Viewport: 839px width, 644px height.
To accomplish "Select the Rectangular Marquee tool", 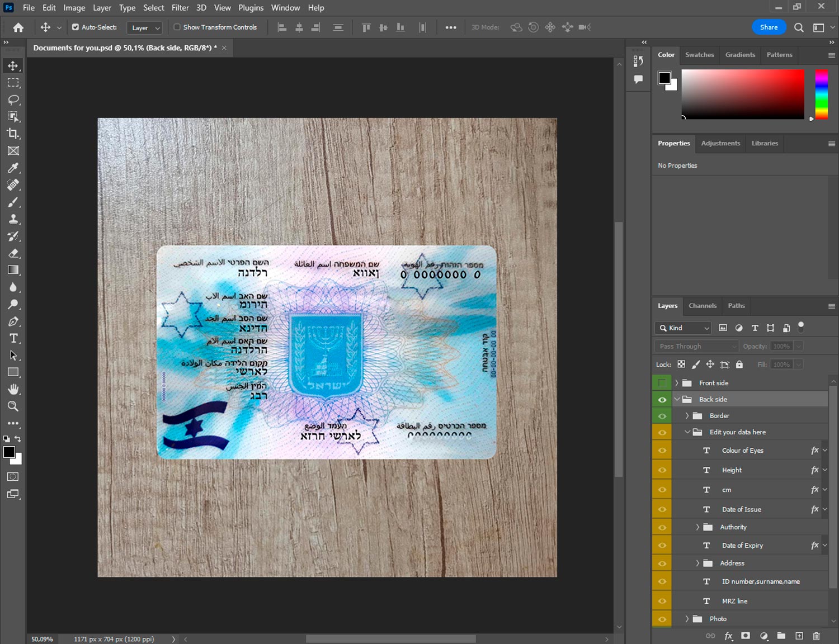I will [13, 83].
